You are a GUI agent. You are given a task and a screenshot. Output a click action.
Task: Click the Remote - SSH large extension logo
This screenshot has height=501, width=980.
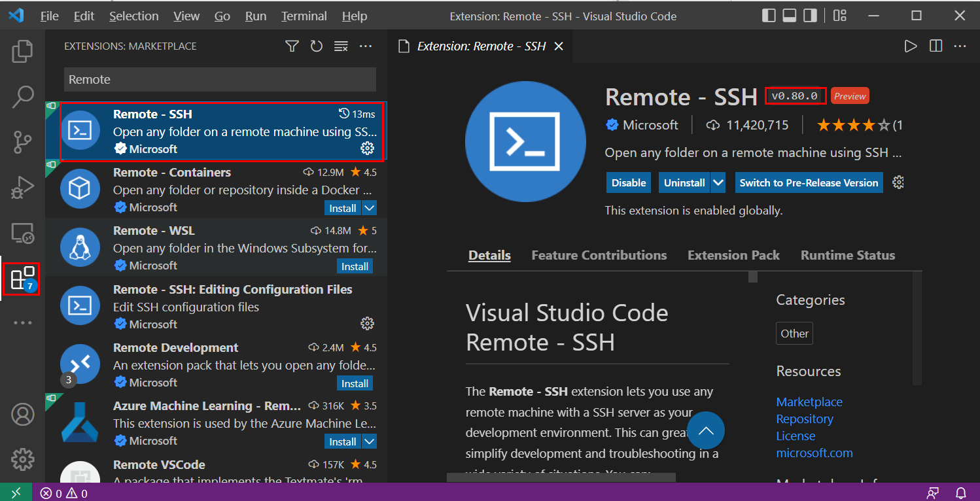[525, 142]
